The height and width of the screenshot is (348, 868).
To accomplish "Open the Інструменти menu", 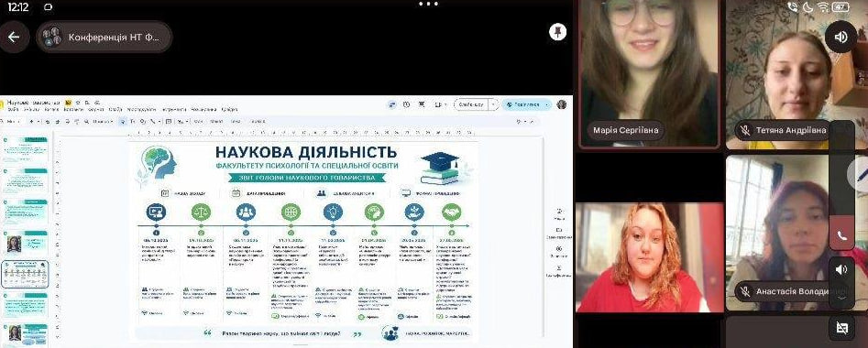I will [x=174, y=110].
